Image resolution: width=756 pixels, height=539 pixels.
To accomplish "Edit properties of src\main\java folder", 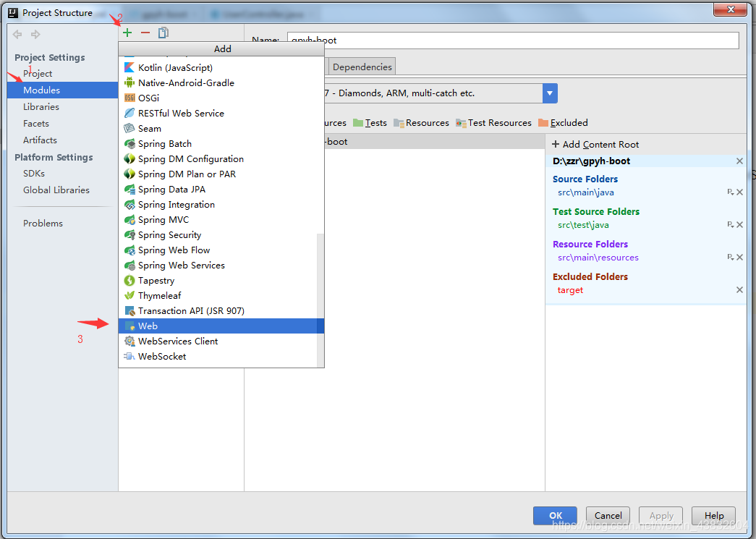I will pos(731,192).
